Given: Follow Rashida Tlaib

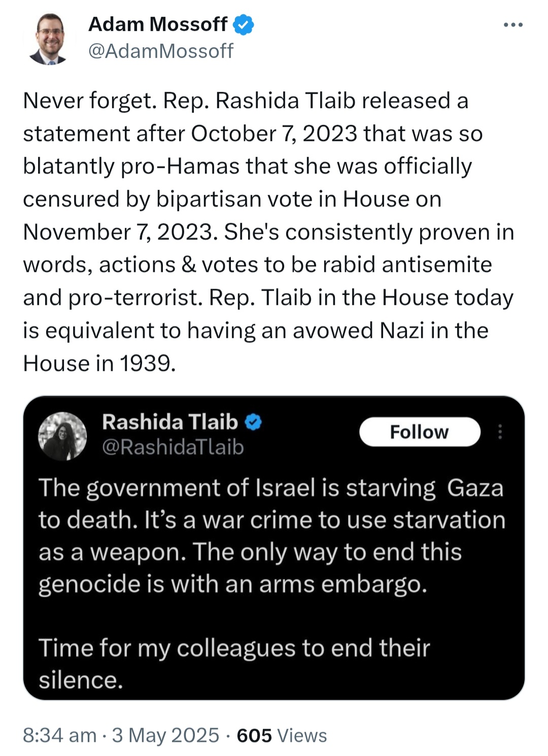Looking at the screenshot, I should pyautogui.click(x=420, y=432).
